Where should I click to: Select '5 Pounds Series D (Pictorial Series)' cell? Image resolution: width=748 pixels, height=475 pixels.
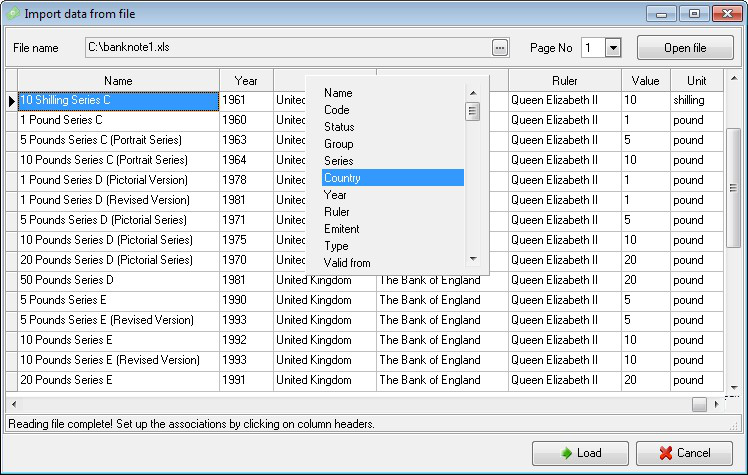[x=118, y=221]
